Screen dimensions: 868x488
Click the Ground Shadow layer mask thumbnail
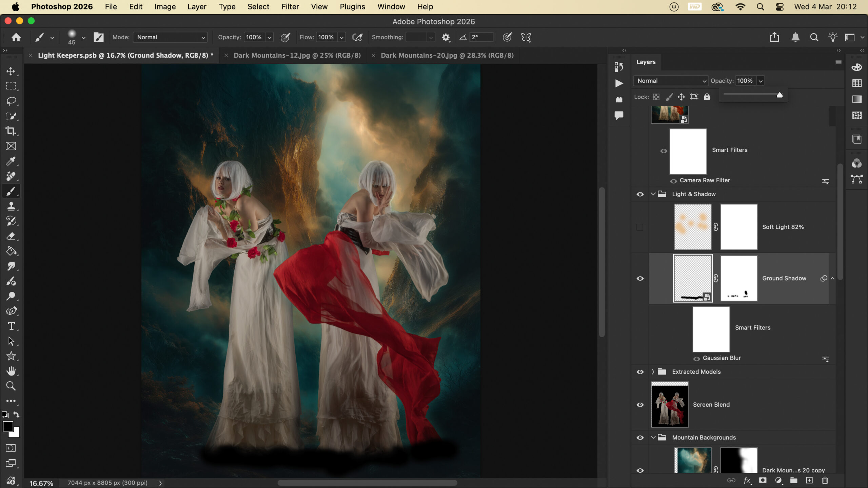pyautogui.click(x=738, y=278)
